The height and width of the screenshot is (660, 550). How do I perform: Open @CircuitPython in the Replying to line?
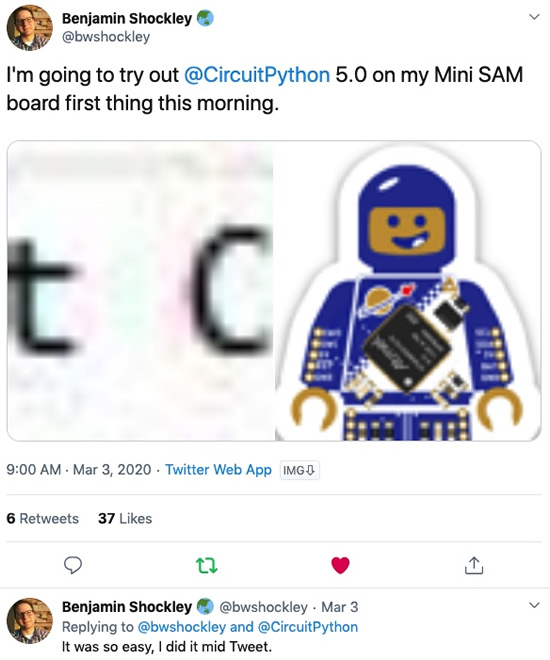click(308, 627)
